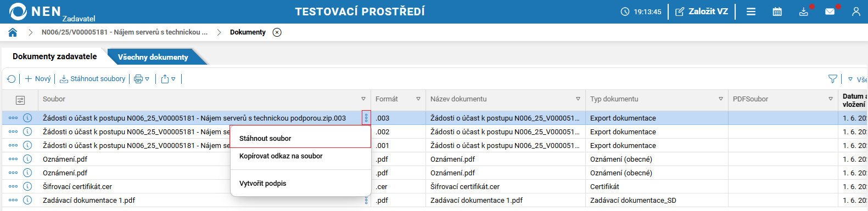Click Stáhnout soubory button
The image size is (868, 211).
click(x=92, y=79)
